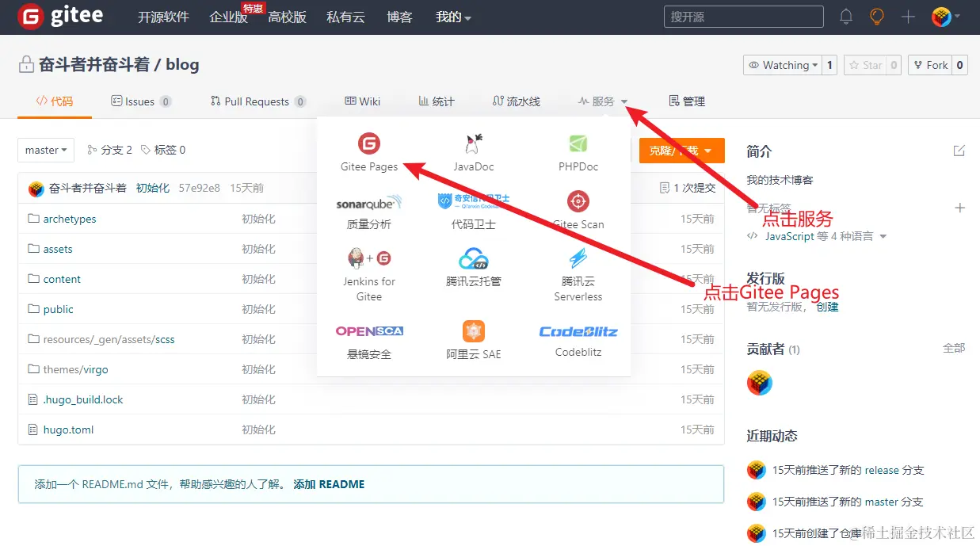Click the Fork button
The width and height of the screenshot is (980, 546).
[929, 65]
